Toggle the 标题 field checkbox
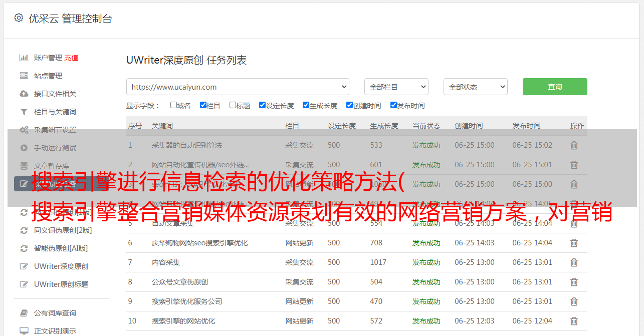Screen dimensions: 644x336 [x=233, y=105]
